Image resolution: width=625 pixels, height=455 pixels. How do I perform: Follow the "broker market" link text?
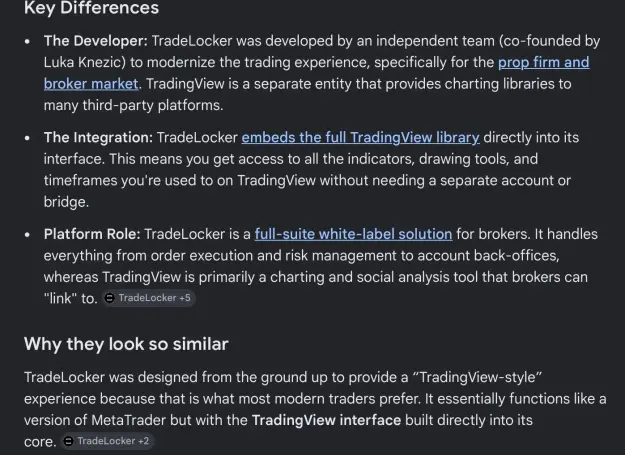[91, 84]
